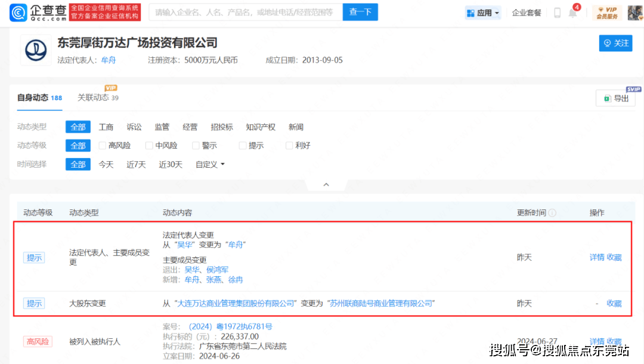Open VIP member service icon

click(608, 13)
